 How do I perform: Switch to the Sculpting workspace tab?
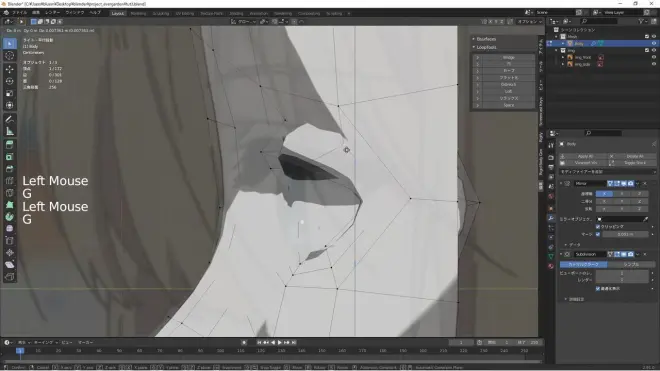(160, 13)
